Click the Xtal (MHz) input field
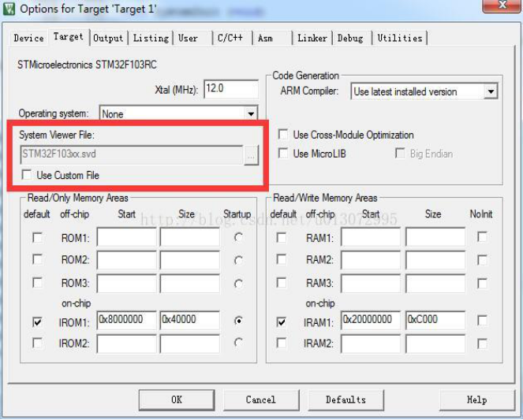 (x=231, y=89)
